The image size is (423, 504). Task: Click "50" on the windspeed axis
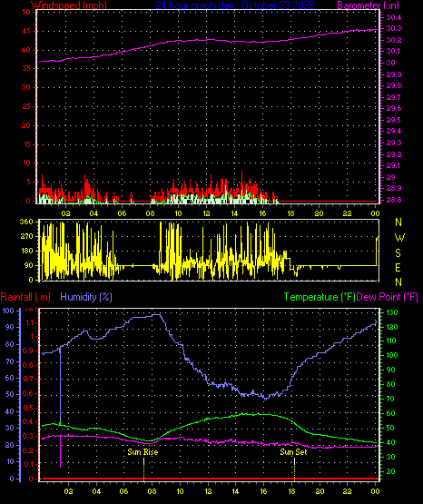pos(26,12)
